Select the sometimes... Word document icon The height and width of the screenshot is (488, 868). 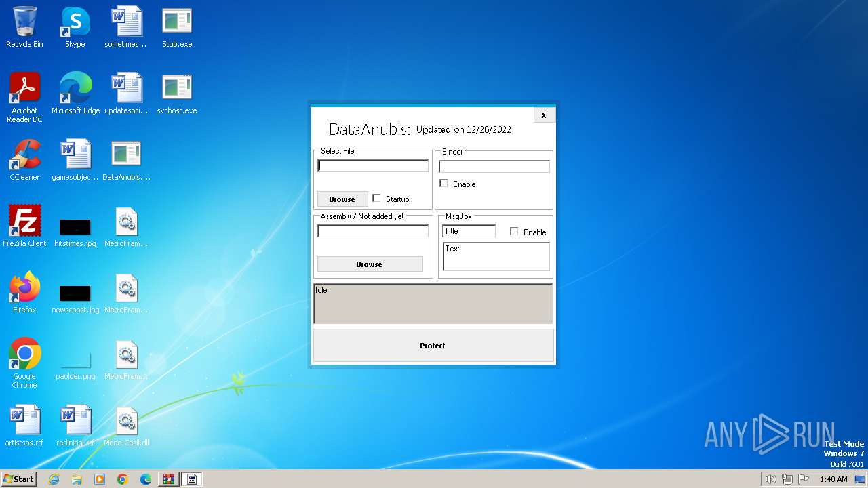coord(125,27)
